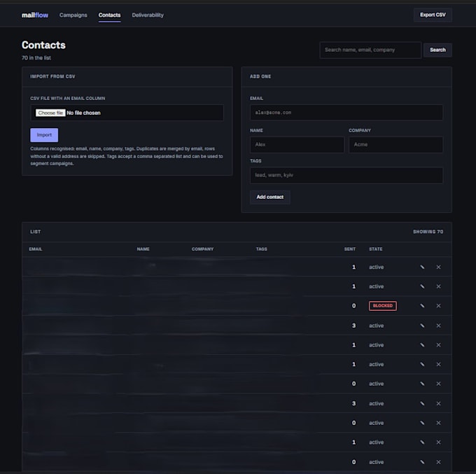Viewport: 476px width, 474px height.
Task: Click the Choose file button
Action: pos(50,113)
